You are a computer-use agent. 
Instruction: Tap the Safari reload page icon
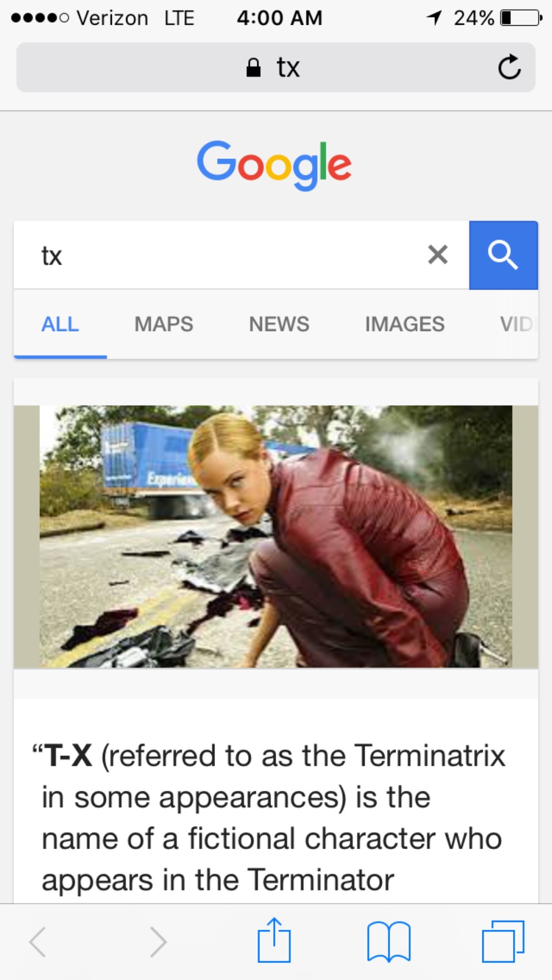509,67
